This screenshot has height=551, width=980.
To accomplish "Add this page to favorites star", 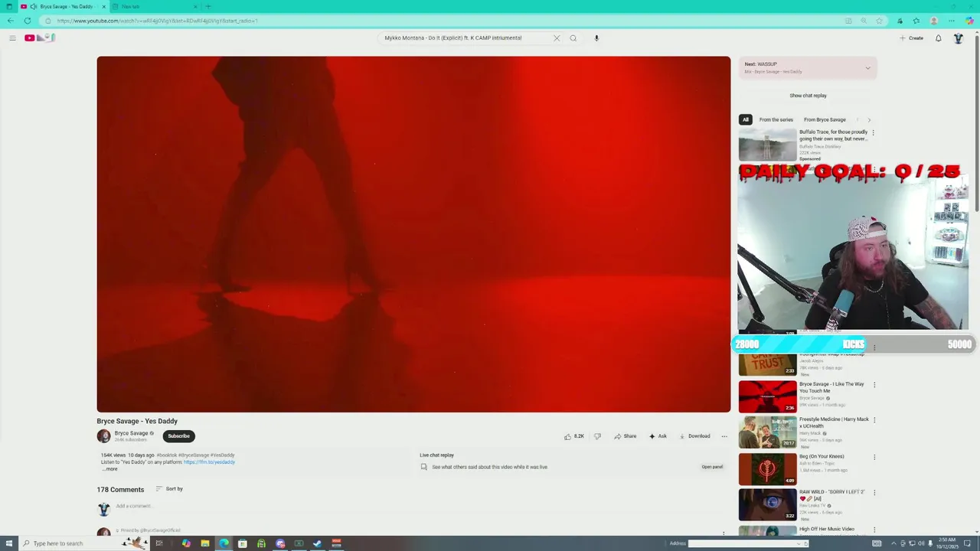I will coord(879,21).
